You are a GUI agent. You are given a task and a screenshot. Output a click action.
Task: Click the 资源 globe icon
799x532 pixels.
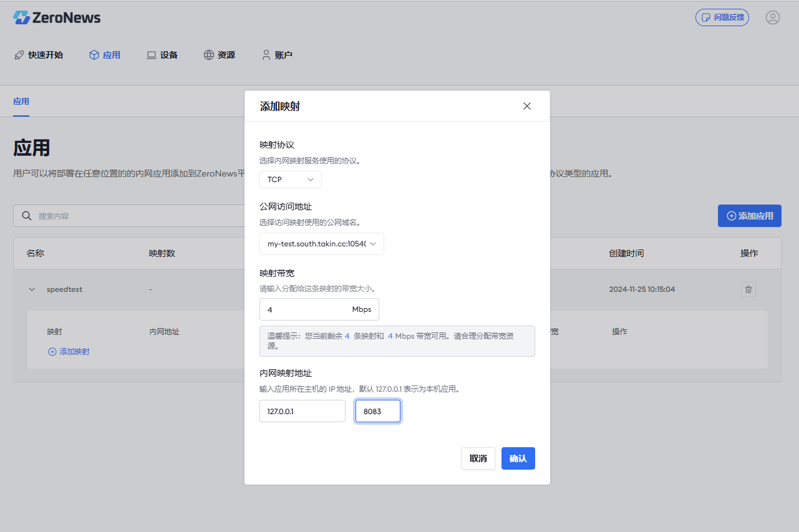coord(208,55)
